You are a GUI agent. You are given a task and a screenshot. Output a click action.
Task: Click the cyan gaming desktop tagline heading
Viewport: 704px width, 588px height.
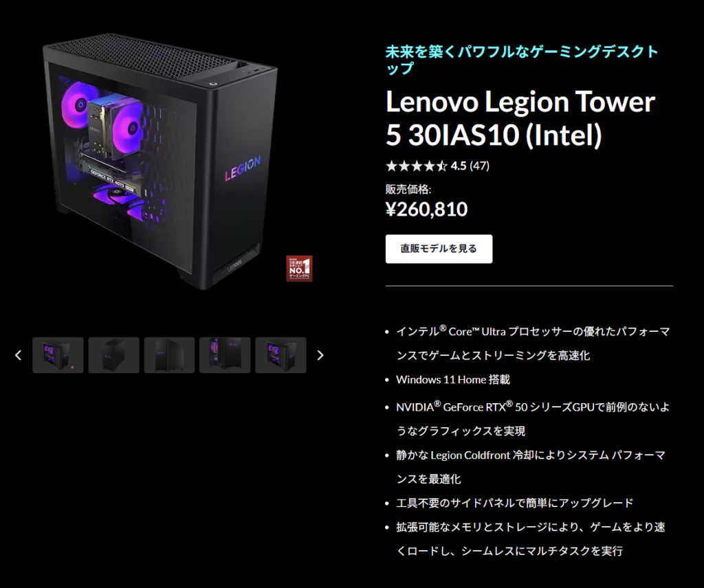522,60
